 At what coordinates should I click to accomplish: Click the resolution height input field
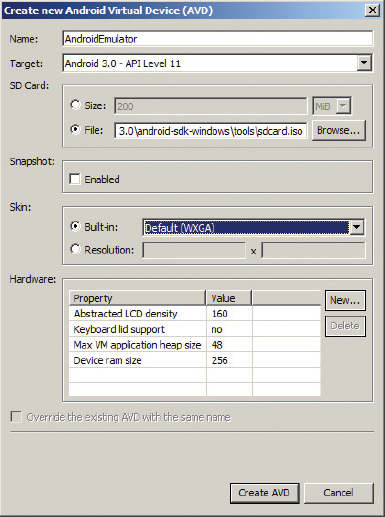pos(313,250)
